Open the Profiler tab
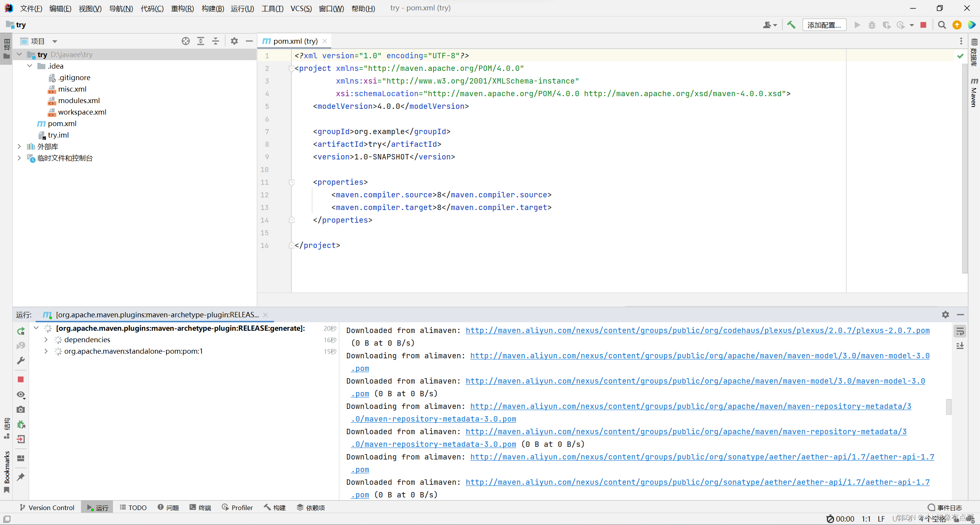This screenshot has width=980, height=525. 237,507
